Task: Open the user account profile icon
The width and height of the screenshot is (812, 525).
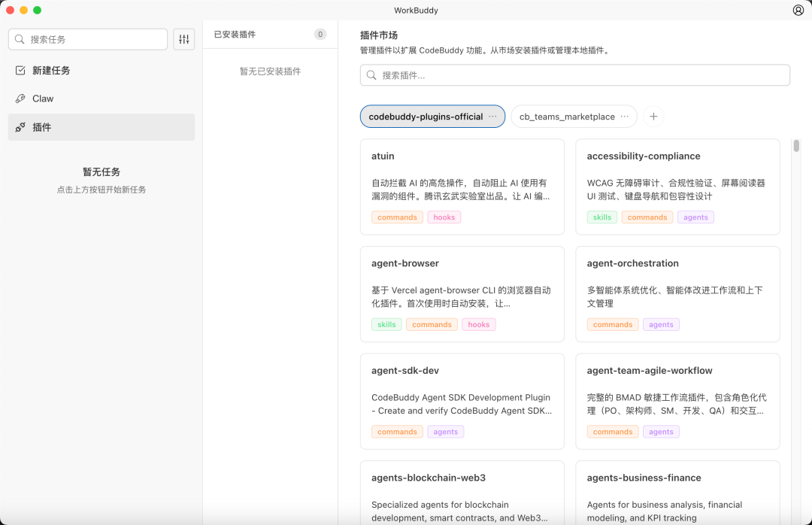Action: (798, 11)
